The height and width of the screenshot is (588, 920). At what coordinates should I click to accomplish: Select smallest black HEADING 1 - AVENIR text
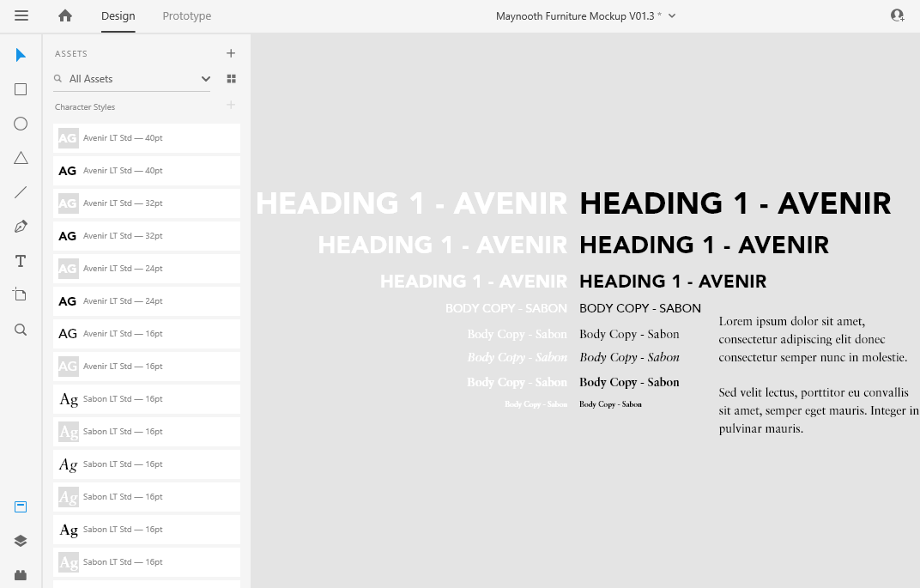point(673,282)
